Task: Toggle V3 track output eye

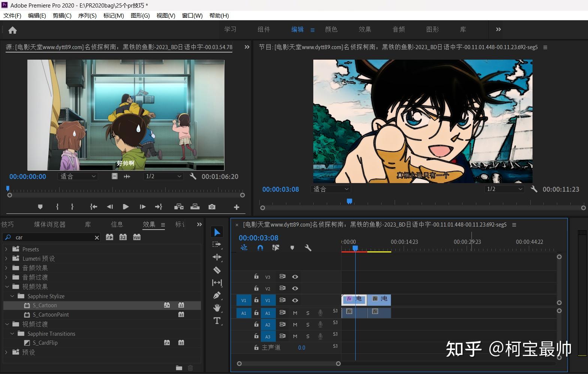Action: (x=295, y=277)
